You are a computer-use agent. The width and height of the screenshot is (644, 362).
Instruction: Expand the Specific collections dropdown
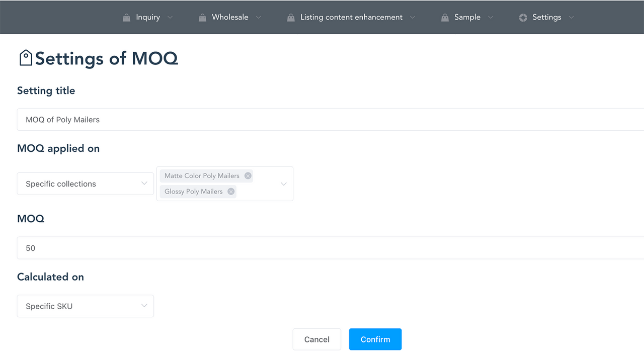[x=85, y=184]
